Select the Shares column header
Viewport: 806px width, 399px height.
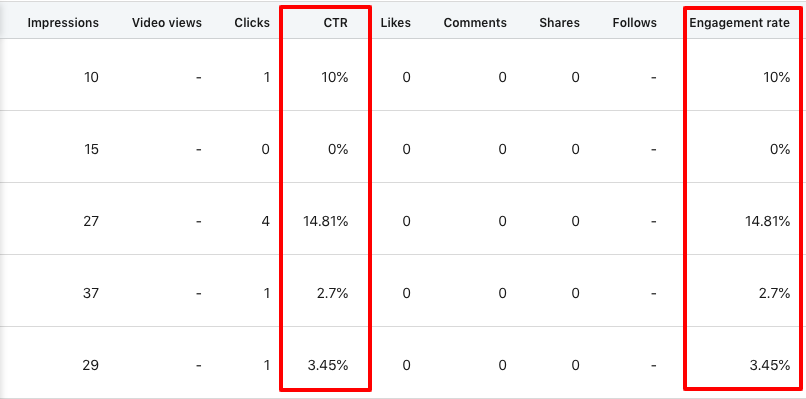click(x=559, y=23)
